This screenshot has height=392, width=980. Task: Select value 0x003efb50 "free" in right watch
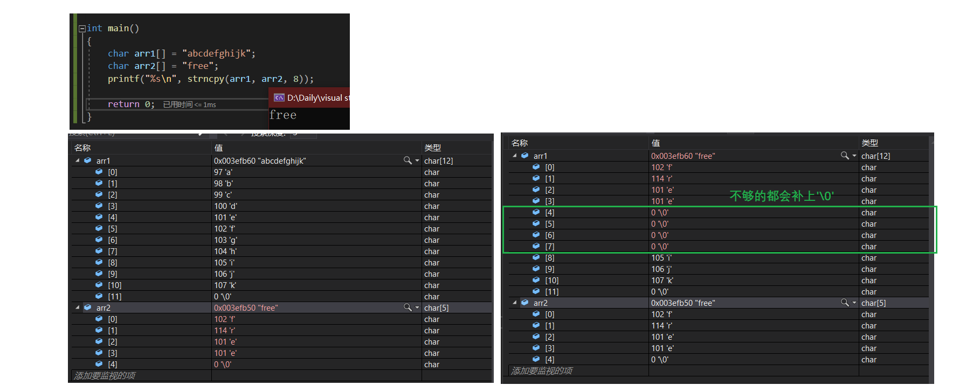point(683,303)
